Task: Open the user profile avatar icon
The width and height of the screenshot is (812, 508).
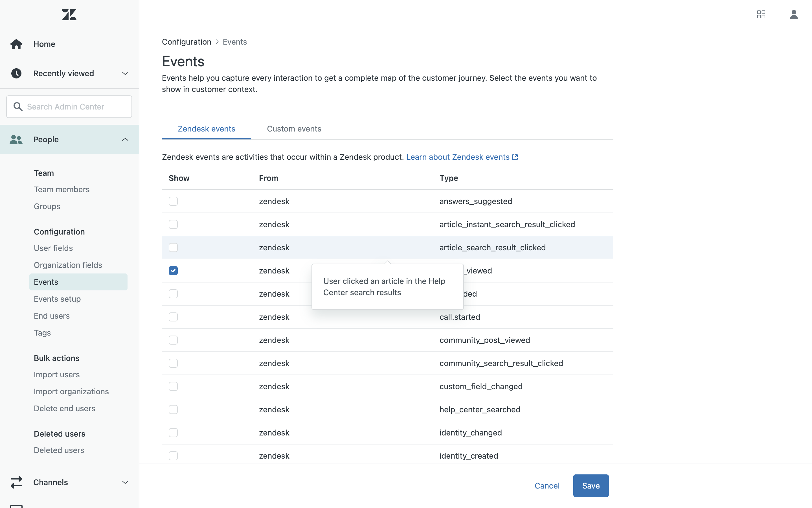Action: point(794,14)
